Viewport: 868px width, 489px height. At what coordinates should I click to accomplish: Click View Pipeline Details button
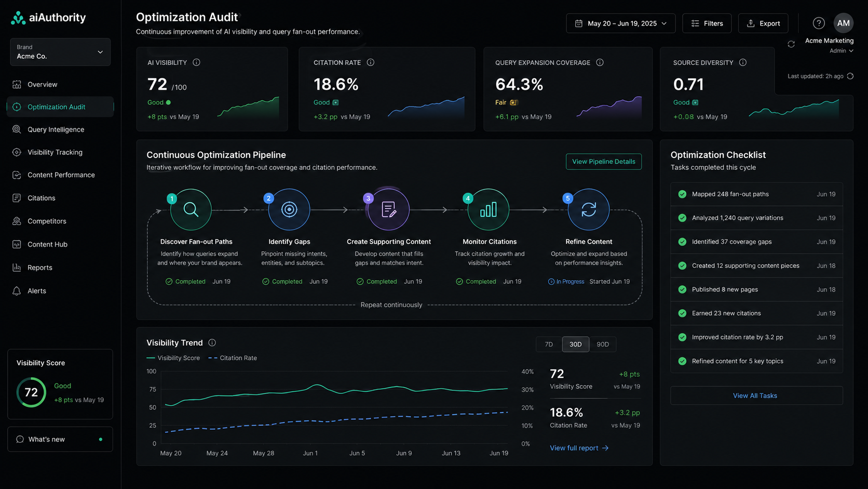pyautogui.click(x=604, y=162)
